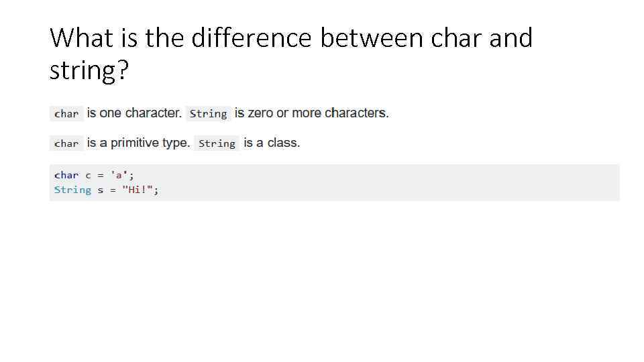Screen dimensions: 644x362
Task: Click the text "is a primitive type."
Action: (x=139, y=143)
